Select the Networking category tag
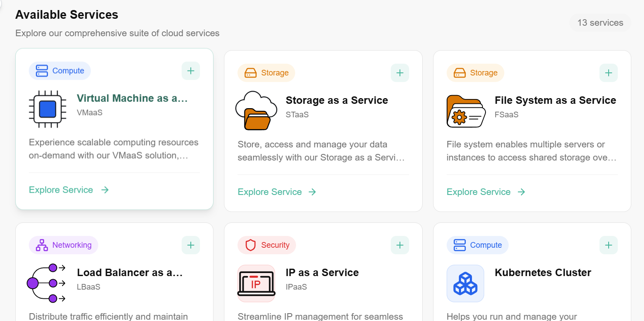The width and height of the screenshot is (644, 321). click(x=64, y=245)
